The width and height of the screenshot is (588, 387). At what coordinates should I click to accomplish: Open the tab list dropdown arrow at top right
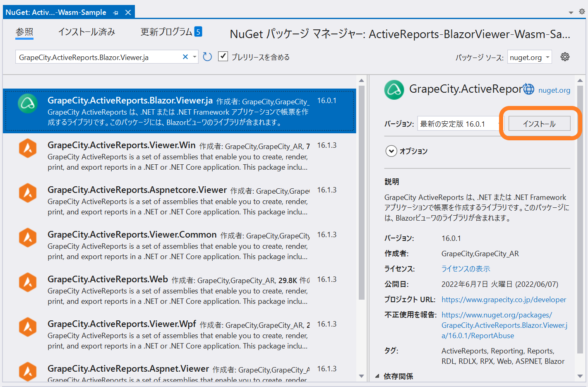pos(571,12)
